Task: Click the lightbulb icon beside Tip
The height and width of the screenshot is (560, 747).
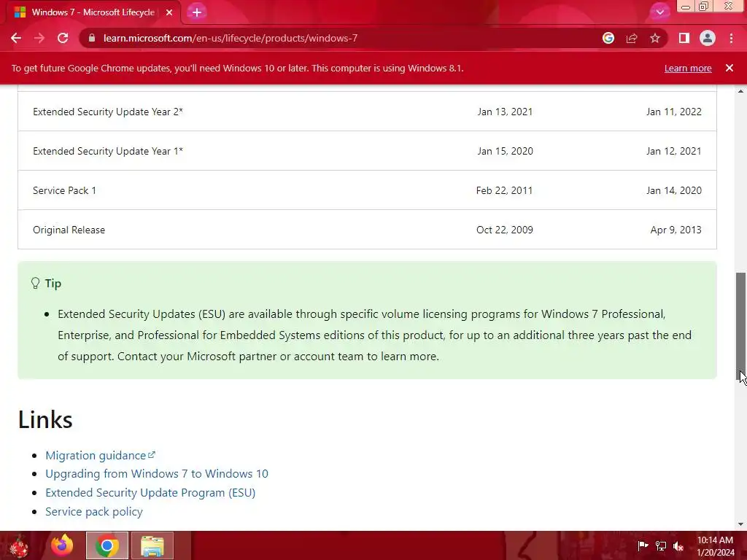Action: coord(35,284)
